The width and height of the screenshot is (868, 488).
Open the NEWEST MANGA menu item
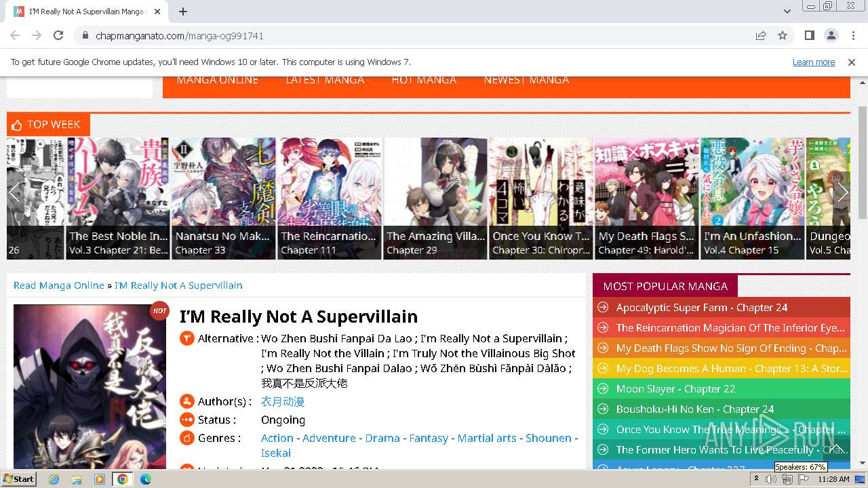[526, 80]
